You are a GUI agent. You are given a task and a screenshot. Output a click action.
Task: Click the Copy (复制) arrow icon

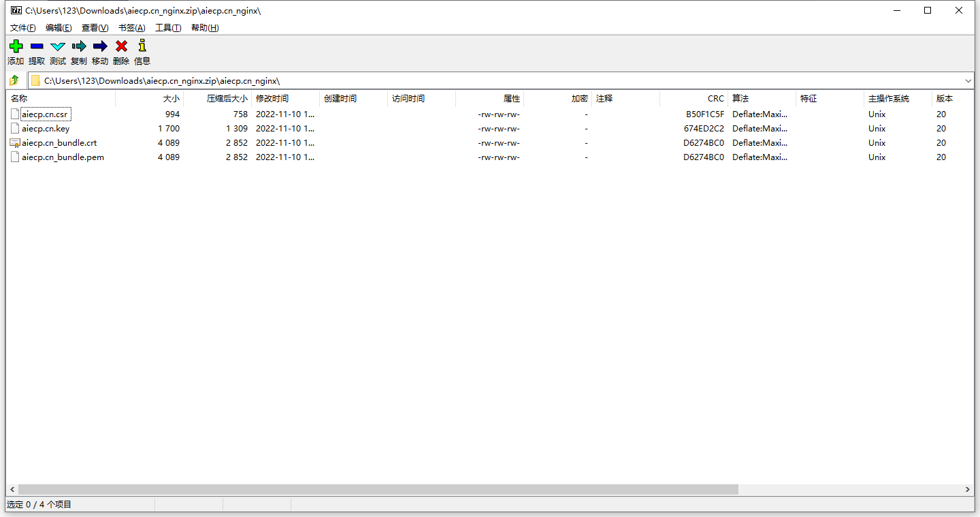click(79, 46)
